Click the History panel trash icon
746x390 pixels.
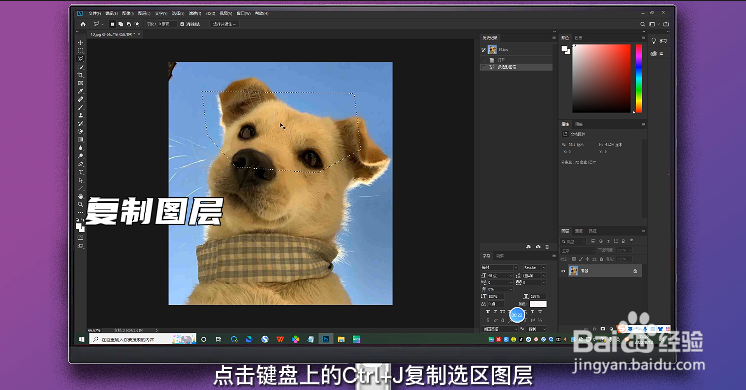547,247
